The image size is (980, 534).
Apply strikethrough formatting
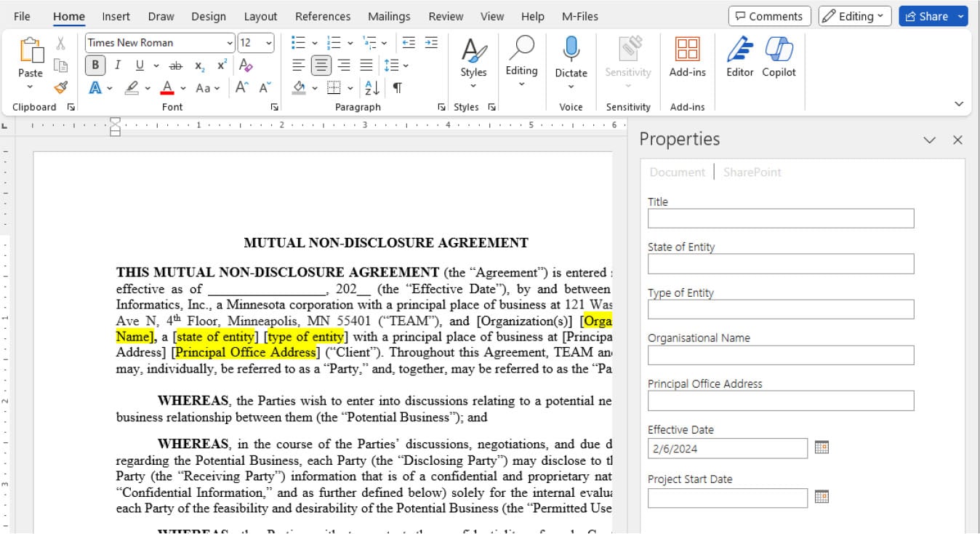(175, 65)
